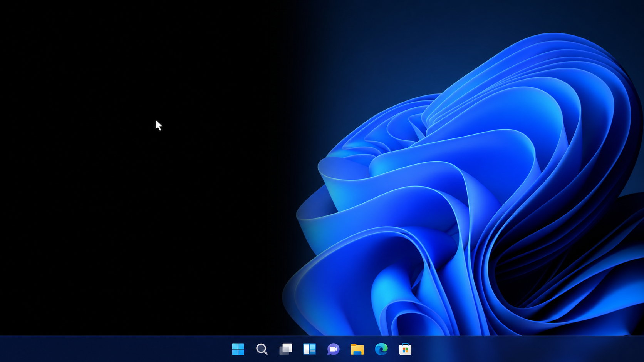Open the Microsoft Store icon

pyautogui.click(x=405, y=349)
